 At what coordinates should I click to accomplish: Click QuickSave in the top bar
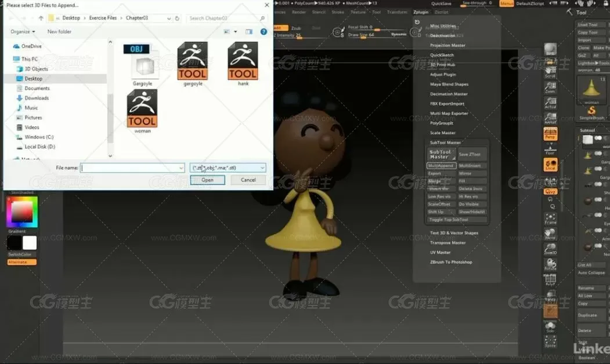(x=441, y=3)
